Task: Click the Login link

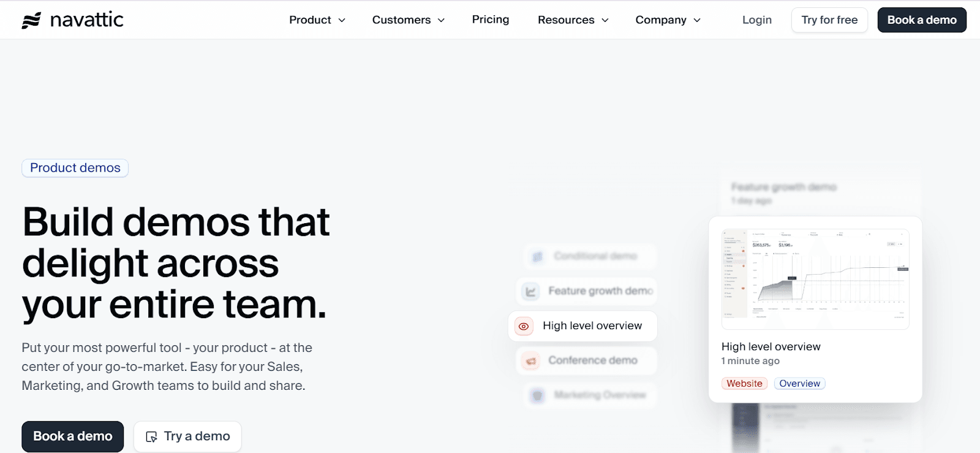Action: click(757, 20)
